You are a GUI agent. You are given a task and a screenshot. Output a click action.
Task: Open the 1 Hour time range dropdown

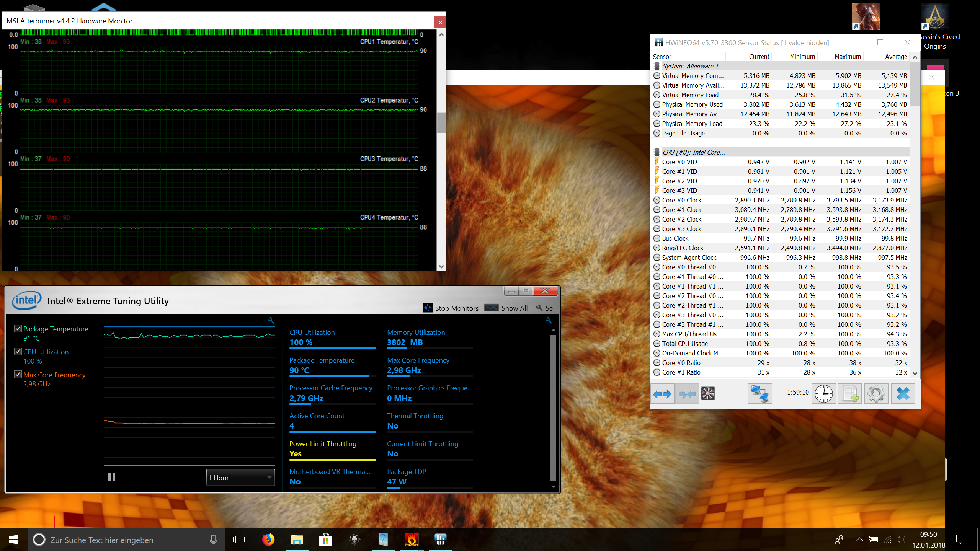coord(240,478)
